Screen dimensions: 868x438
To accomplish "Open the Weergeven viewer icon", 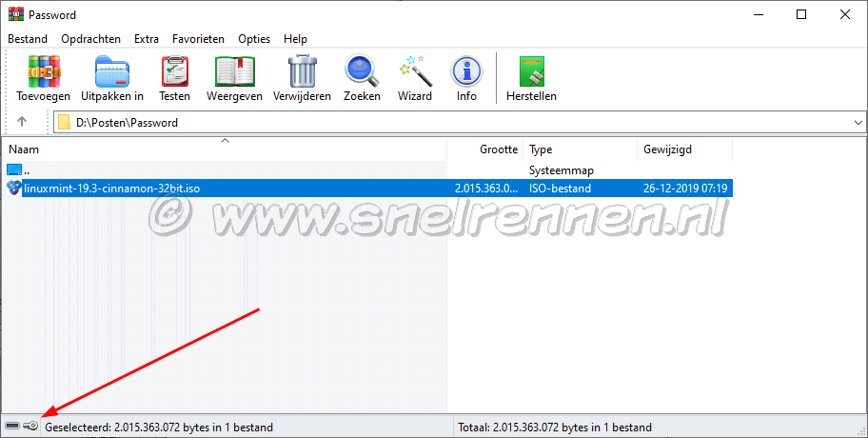I will (x=235, y=71).
